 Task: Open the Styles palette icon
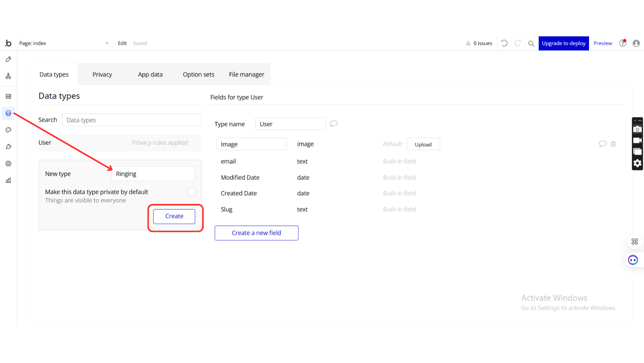pos(8,130)
